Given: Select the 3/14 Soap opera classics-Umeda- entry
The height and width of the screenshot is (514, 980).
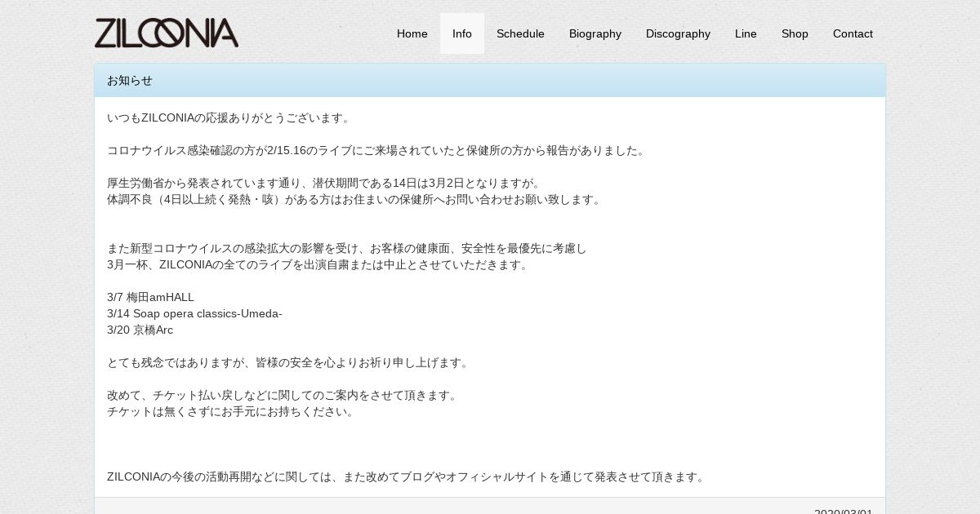Looking at the screenshot, I should pyautogui.click(x=194, y=313).
